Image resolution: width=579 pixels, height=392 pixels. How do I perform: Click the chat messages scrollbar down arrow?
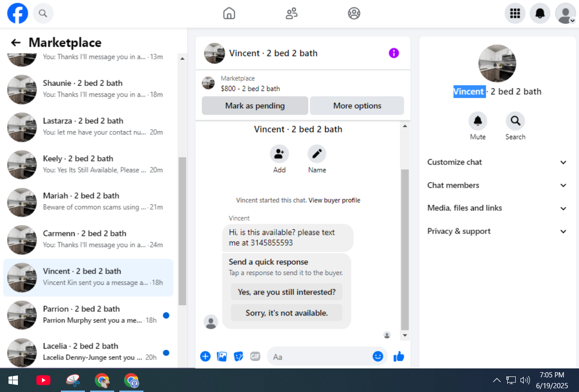[405, 335]
